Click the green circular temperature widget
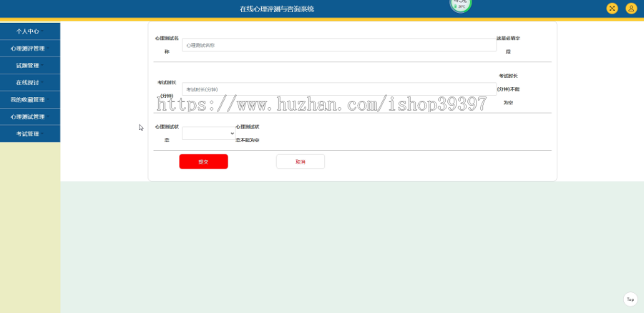The width and height of the screenshot is (644, 313). point(460,6)
